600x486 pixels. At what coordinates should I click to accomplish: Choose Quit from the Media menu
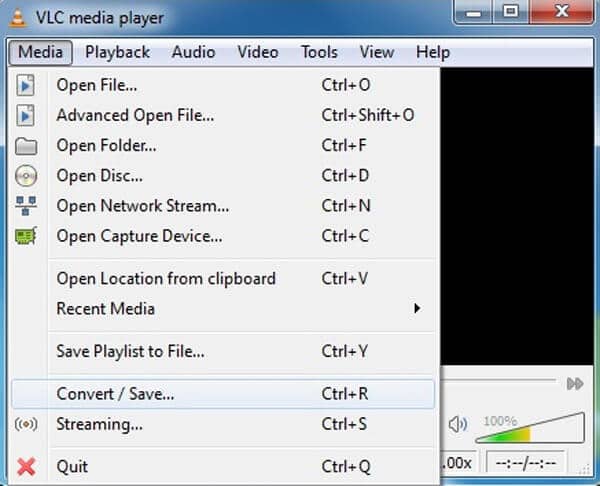pos(223,466)
